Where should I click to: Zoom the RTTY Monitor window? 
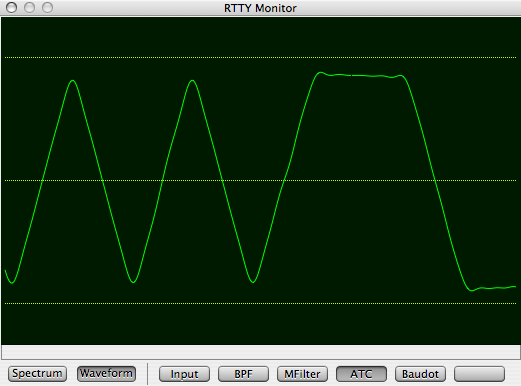[x=47, y=7]
